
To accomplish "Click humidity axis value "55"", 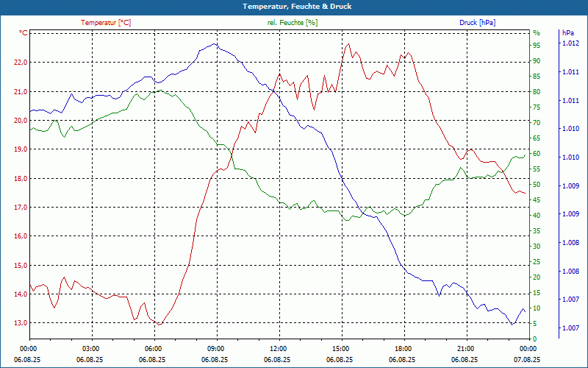I will click(537, 169).
